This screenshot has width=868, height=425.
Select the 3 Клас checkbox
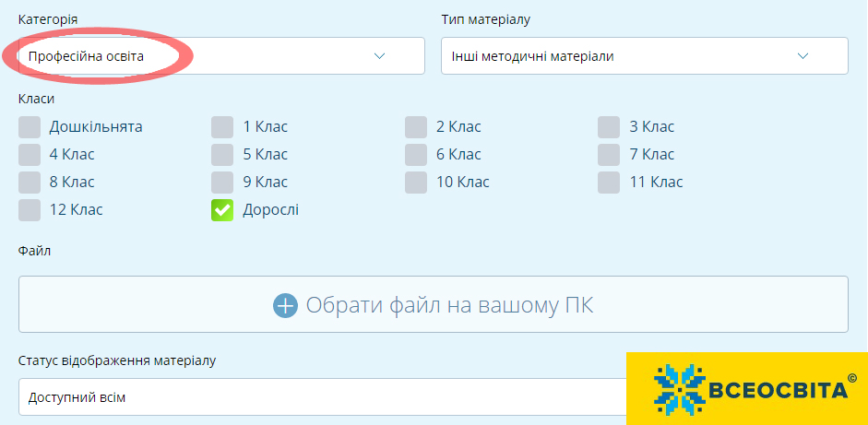[x=609, y=127]
